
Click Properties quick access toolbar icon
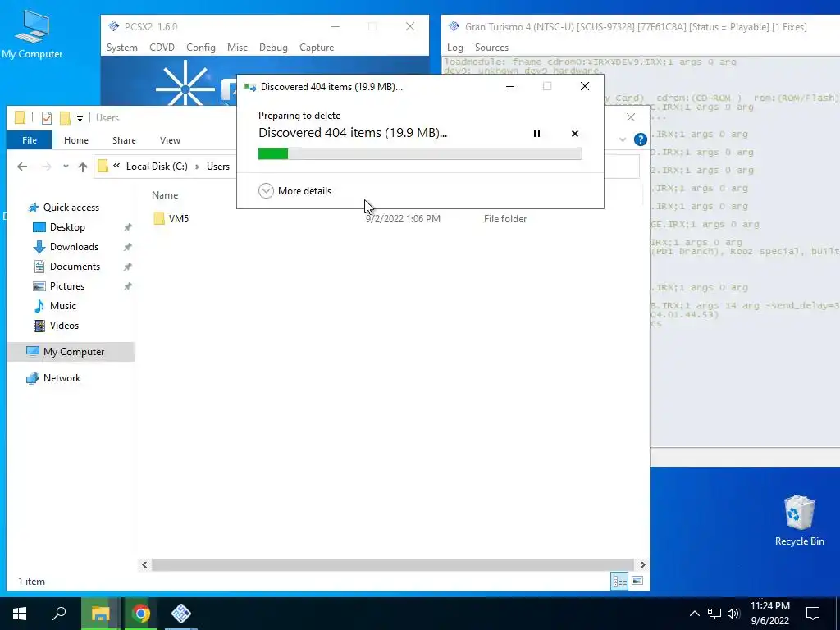[x=47, y=118]
